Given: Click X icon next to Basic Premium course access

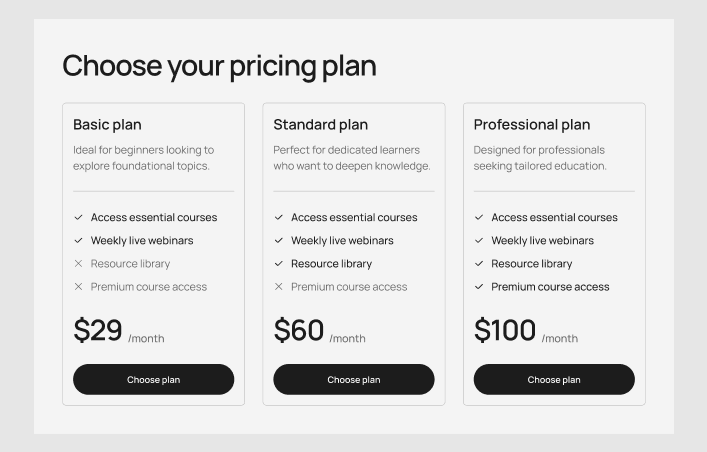Looking at the screenshot, I should [x=78, y=287].
